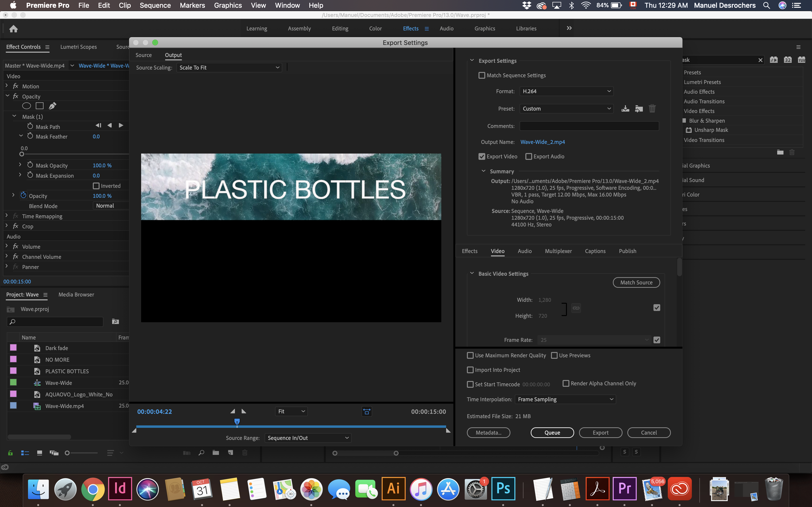Click the Save Preset icon
The height and width of the screenshot is (507, 812).
(x=625, y=109)
